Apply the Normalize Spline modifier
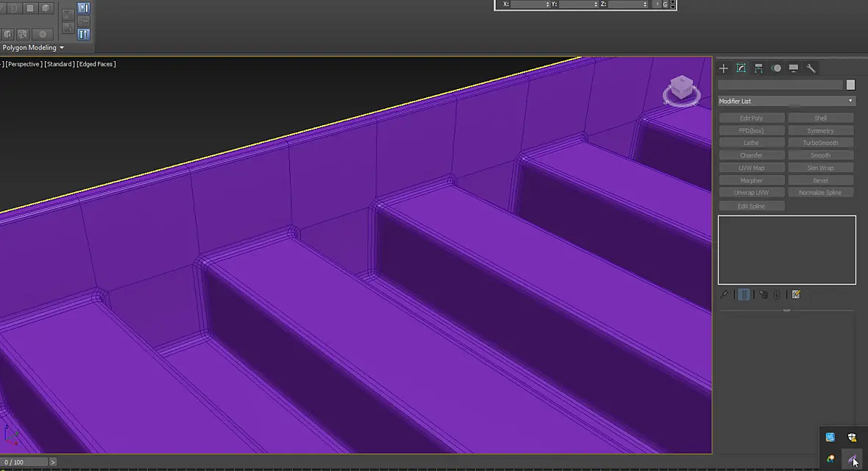 [x=820, y=193]
